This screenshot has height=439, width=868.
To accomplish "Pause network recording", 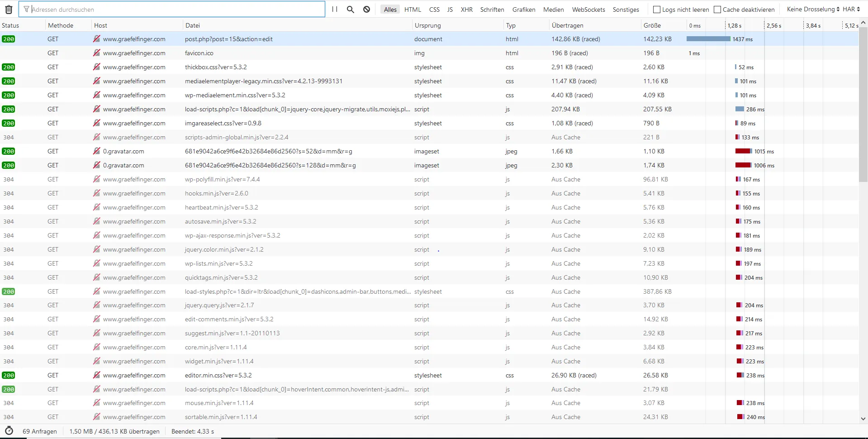I will pos(335,9).
